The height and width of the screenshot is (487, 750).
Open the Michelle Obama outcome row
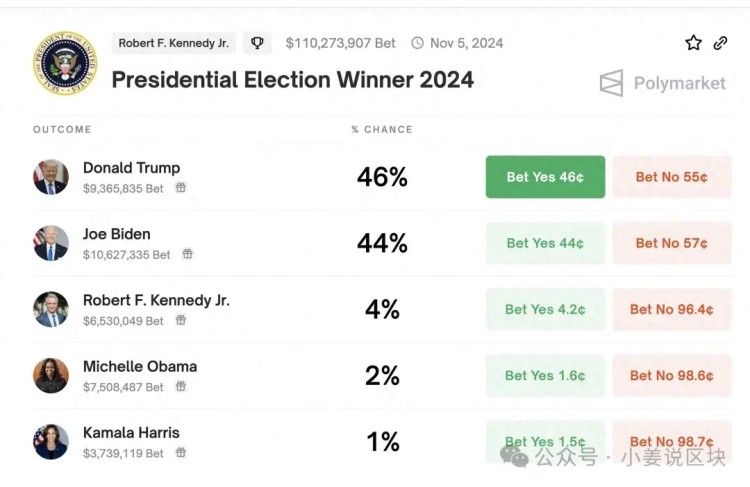[382, 376]
